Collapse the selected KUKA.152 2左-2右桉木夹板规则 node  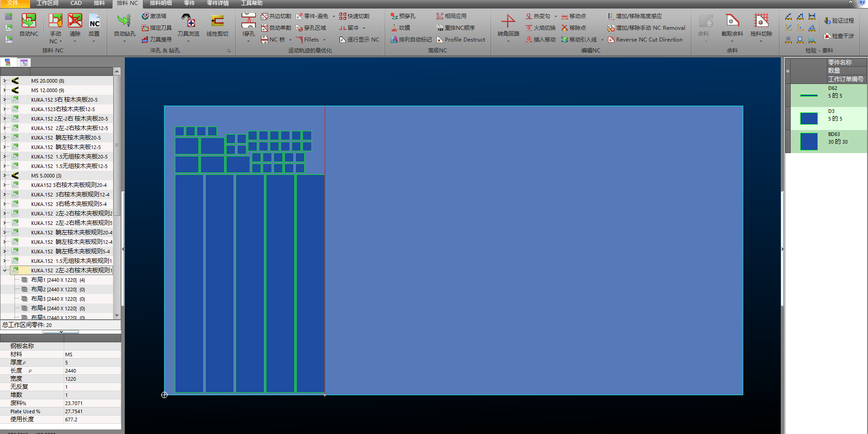point(5,271)
